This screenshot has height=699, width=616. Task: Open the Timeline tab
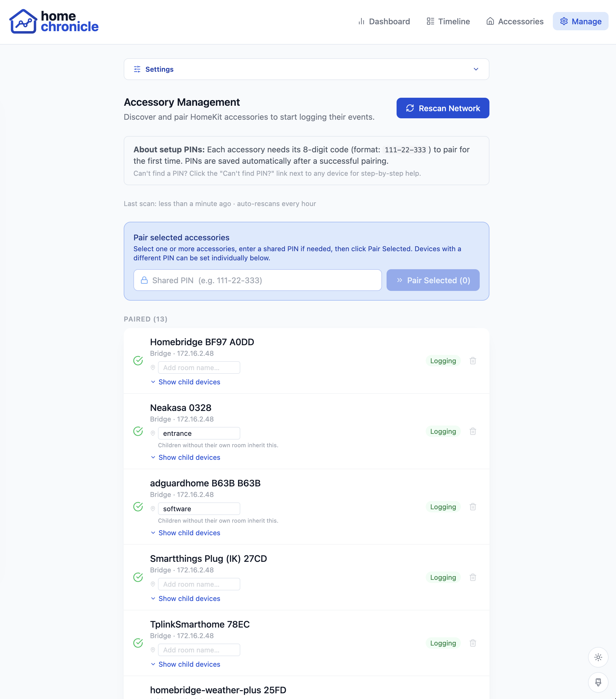coord(448,21)
